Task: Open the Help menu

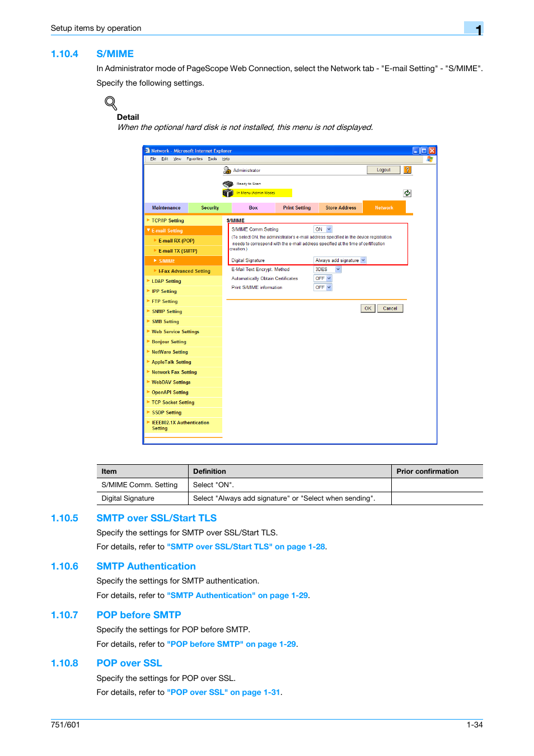Action: click(226, 159)
